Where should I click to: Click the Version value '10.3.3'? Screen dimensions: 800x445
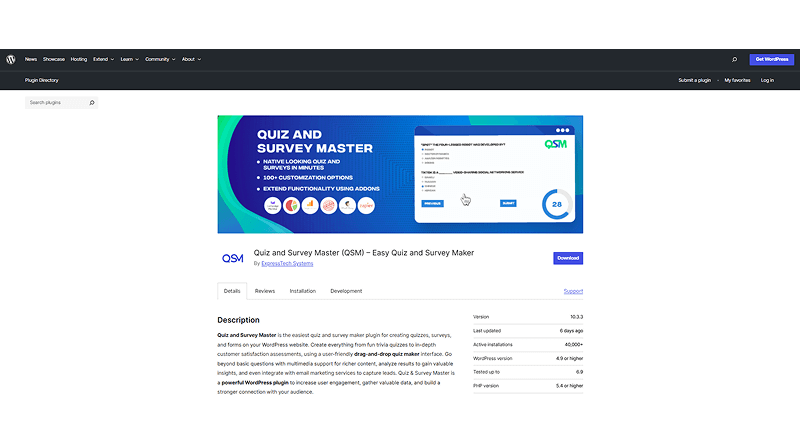577,317
